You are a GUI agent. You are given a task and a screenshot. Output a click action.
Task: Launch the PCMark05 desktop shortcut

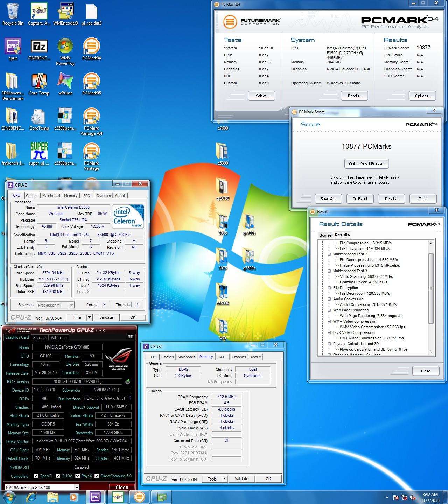91,84
